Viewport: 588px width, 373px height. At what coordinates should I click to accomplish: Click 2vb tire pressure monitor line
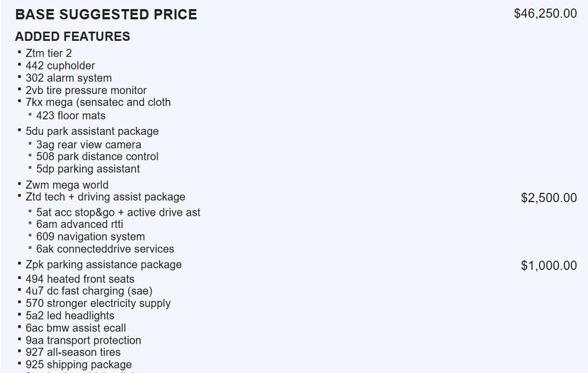(86, 90)
